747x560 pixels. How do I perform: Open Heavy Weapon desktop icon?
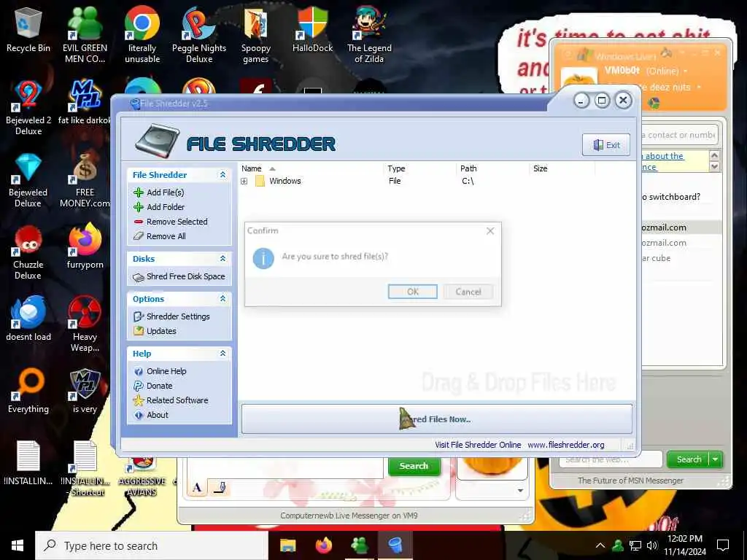point(85,324)
